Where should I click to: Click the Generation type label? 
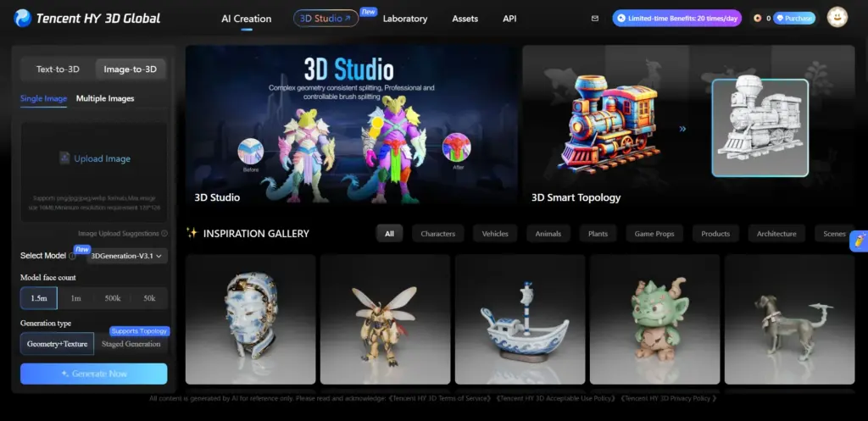[x=46, y=323]
